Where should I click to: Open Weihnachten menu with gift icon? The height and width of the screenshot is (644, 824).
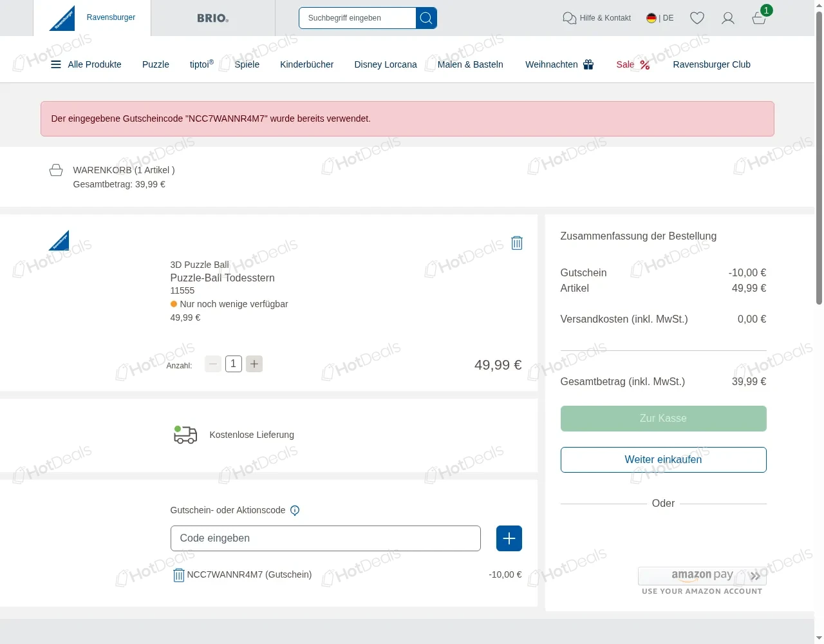pyautogui.click(x=559, y=64)
